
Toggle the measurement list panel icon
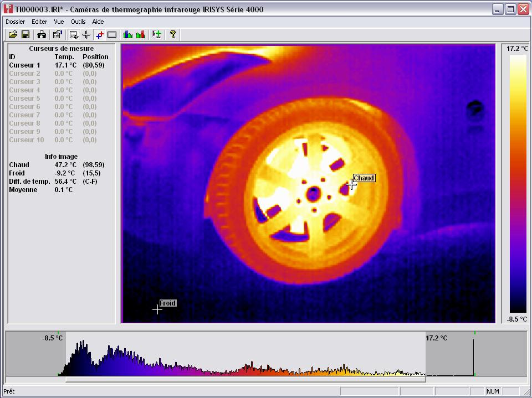[74, 34]
